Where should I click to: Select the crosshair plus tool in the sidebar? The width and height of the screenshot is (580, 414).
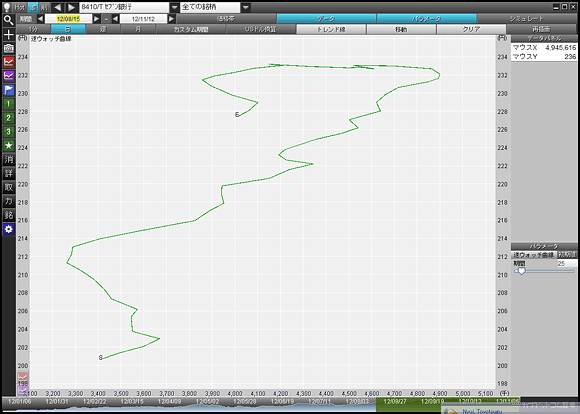click(9, 34)
